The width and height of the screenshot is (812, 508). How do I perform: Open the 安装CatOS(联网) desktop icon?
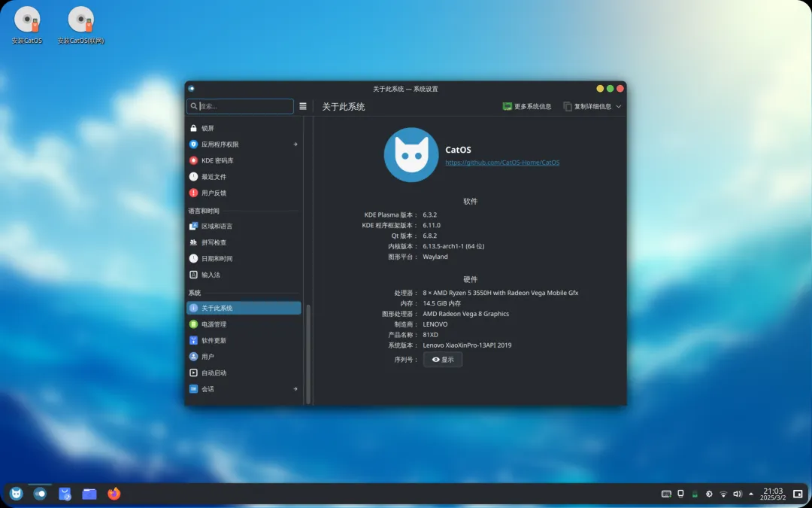(x=80, y=26)
